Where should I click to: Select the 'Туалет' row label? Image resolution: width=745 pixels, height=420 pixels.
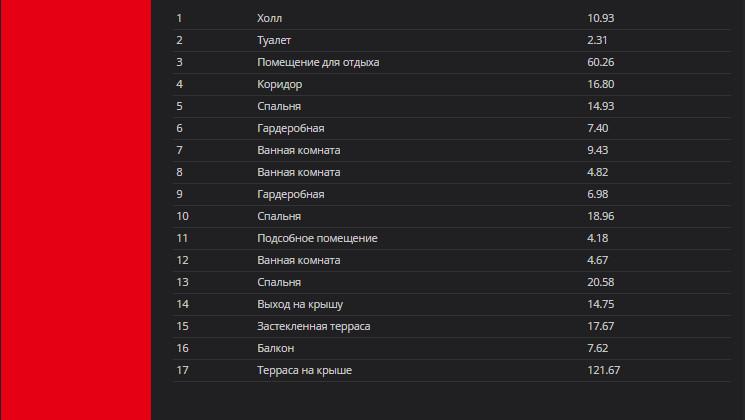pyautogui.click(x=275, y=41)
